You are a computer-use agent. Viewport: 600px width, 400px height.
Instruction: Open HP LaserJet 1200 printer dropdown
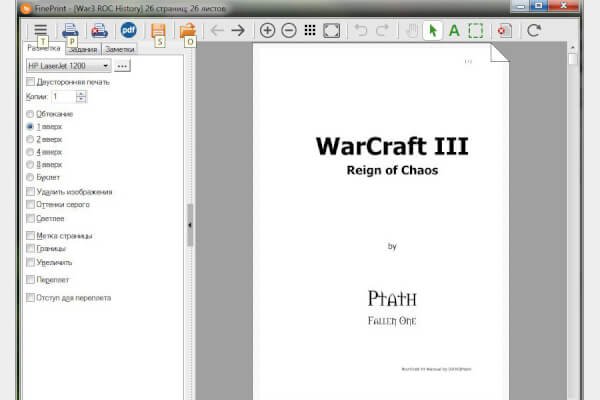coord(68,66)
